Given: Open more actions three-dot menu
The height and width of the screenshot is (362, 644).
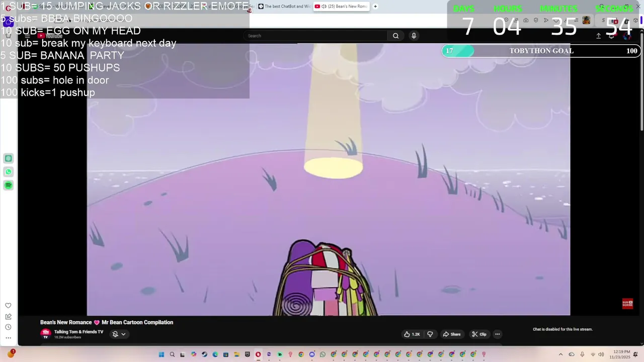Looking at the screenshot, I should tap(497, 334).
